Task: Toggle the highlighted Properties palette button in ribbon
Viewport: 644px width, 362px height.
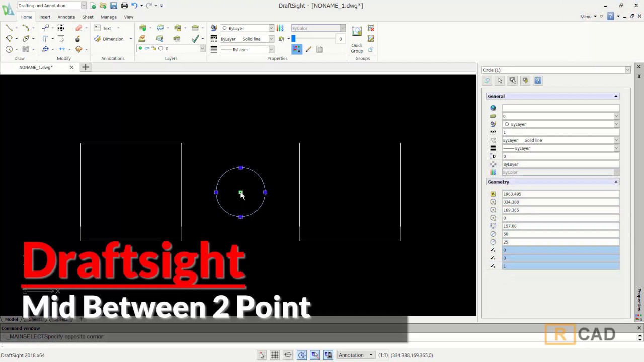Action: tap(296, 49)
